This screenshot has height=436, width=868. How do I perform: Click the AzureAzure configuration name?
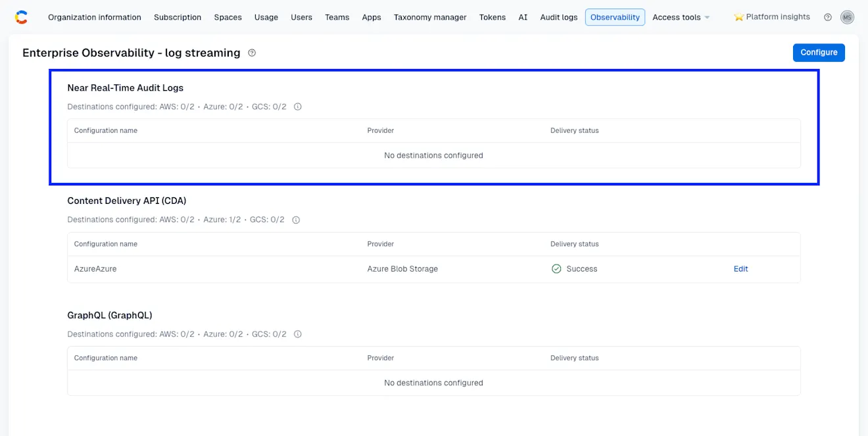click(x=95, y=269)
